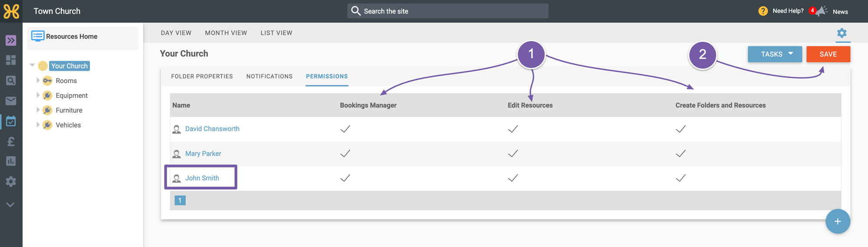Image resolution: width=868 pixels, height=247 pixels.
Task: Click the Resources Home monitor icon
Action: [x=38, y=36]
